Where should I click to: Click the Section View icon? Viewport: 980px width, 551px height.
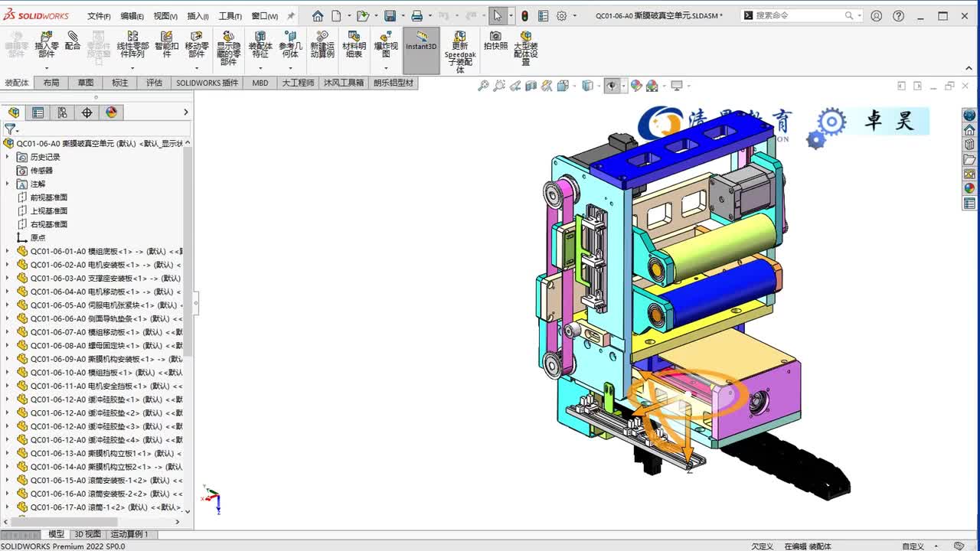coord(531,86)
